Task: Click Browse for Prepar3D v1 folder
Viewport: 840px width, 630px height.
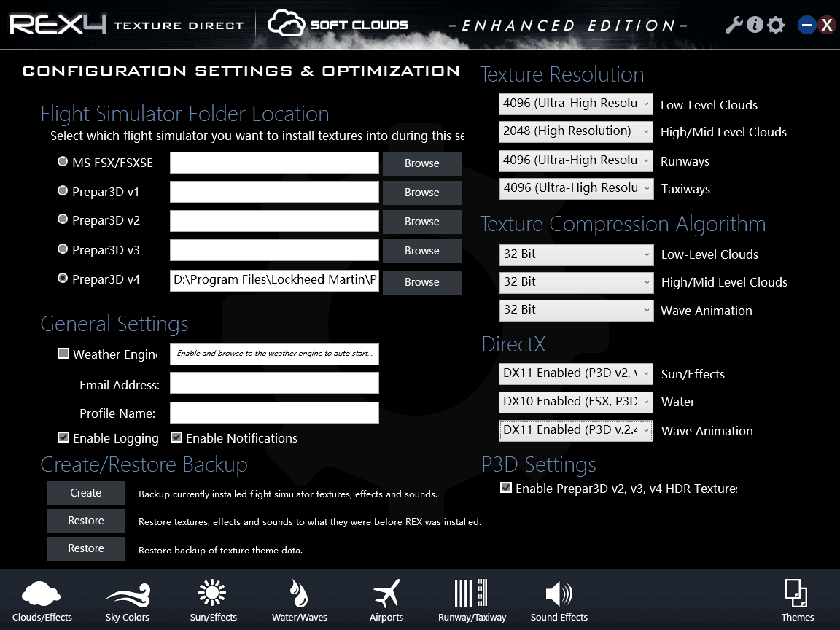Action: coord(421,192)
